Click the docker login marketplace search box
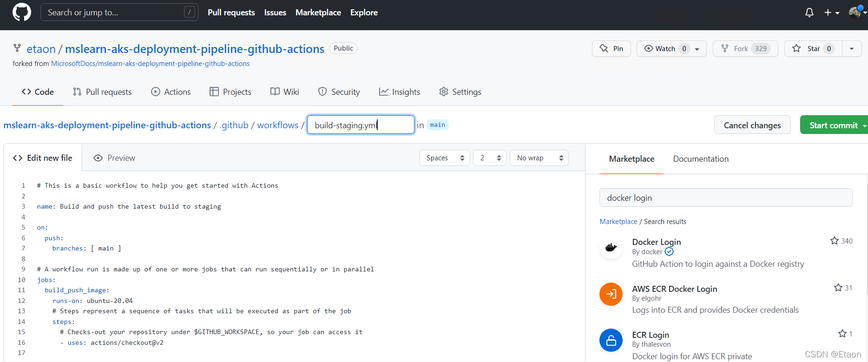 (x=726, y=198)
